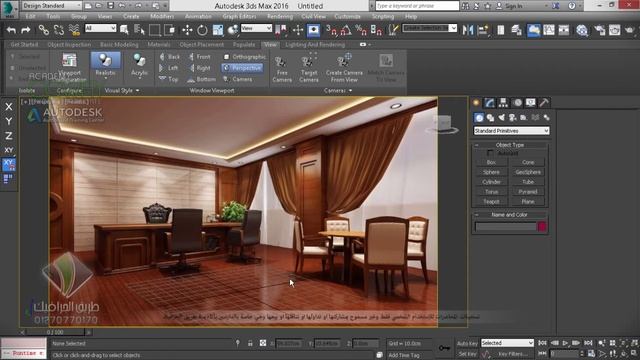Select the Lights category icon
This screenshot has width=640, height=360.
501,118
